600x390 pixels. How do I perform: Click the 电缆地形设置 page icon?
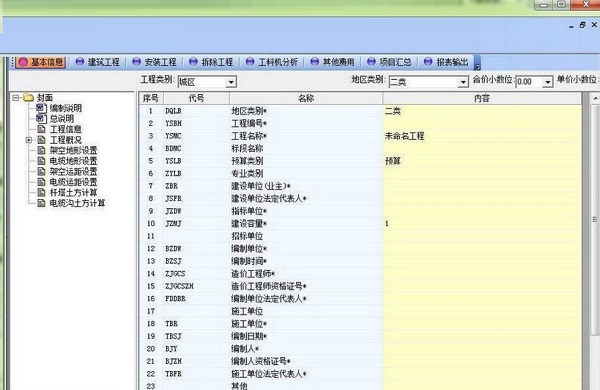[41, 161]
